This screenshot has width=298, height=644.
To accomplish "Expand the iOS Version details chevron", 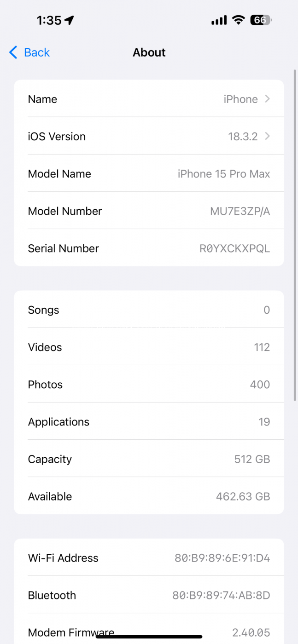I will click(x=267, y=136).
